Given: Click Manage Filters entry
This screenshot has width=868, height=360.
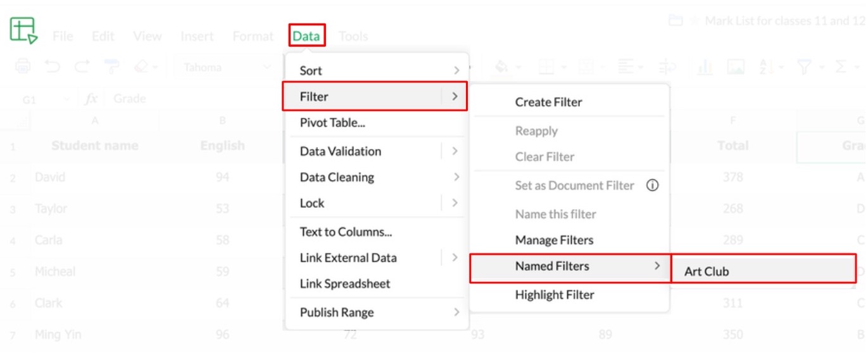Looking at the screenshot, I should pyautogui.click(x=554, y=240).
